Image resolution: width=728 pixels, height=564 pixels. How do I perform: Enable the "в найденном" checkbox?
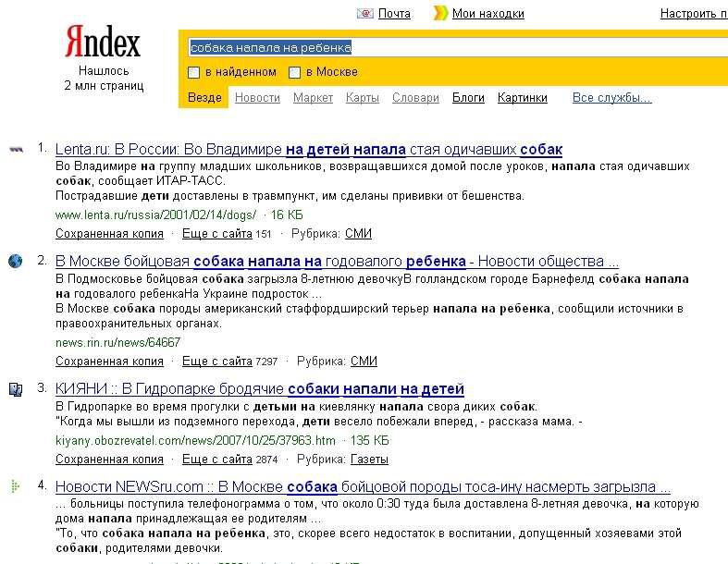pos(194,72)
